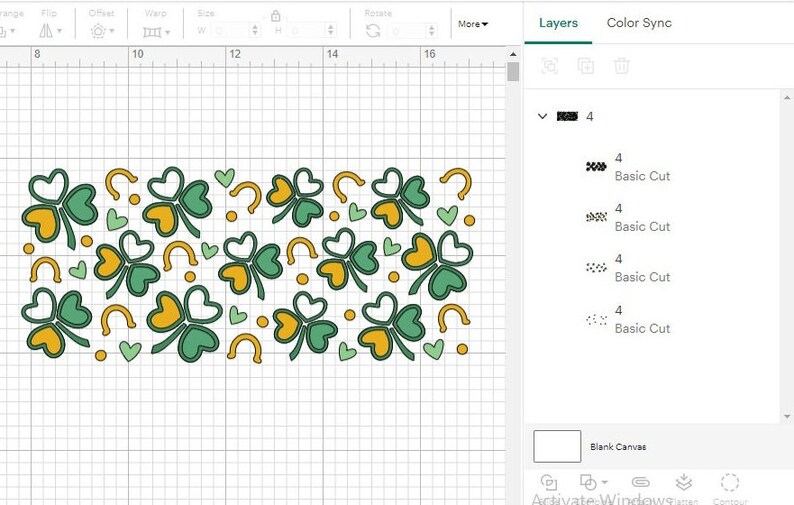Click the Delete trash icon
This screenshot has height=505, width=794.
click(621, 66)
